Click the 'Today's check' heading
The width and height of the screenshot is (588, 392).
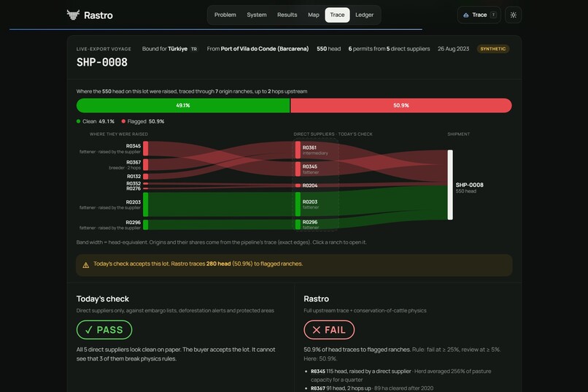(103, 299)
